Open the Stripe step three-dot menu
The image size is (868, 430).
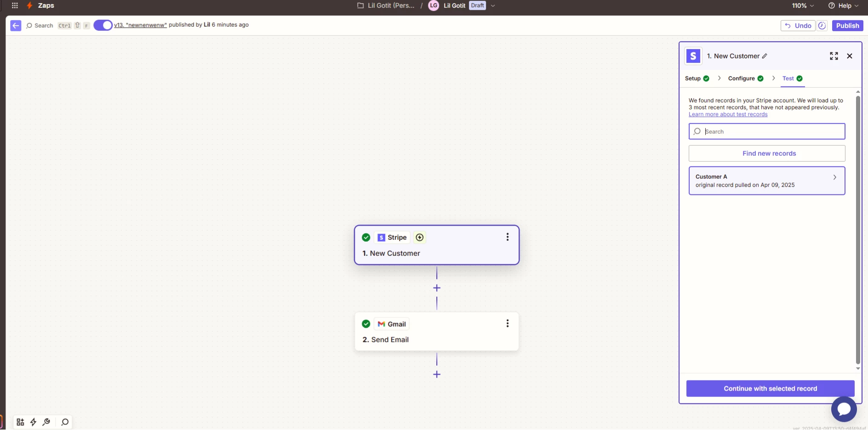click(508, 237)
